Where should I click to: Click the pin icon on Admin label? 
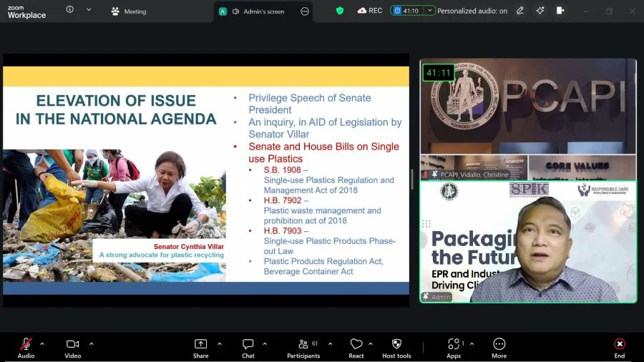click(x=426, y=296)
